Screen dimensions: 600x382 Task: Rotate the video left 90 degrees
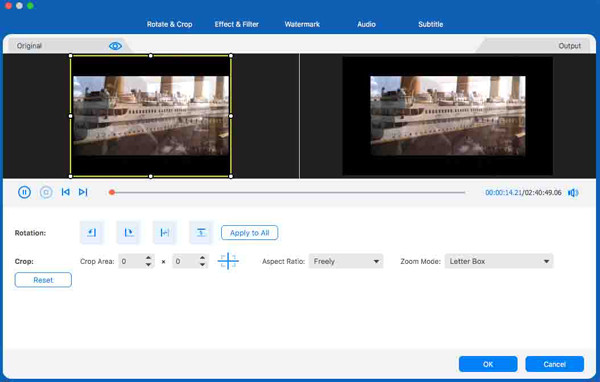pyautogui.click(x=92, y=232)
